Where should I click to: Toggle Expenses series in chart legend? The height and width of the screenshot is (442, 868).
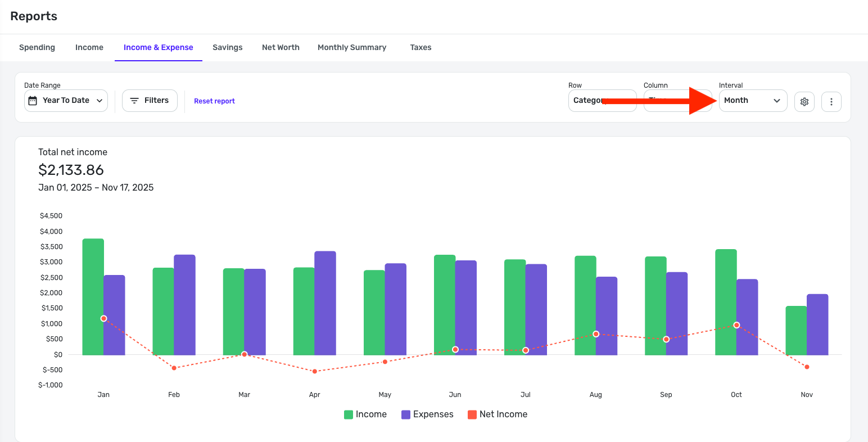(433, 414)
